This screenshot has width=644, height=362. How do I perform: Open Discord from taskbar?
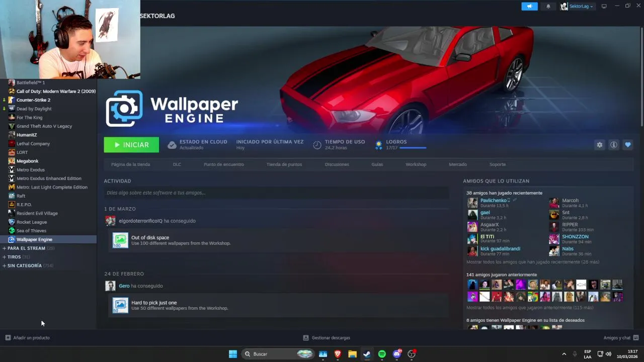[x=397, y=354]
